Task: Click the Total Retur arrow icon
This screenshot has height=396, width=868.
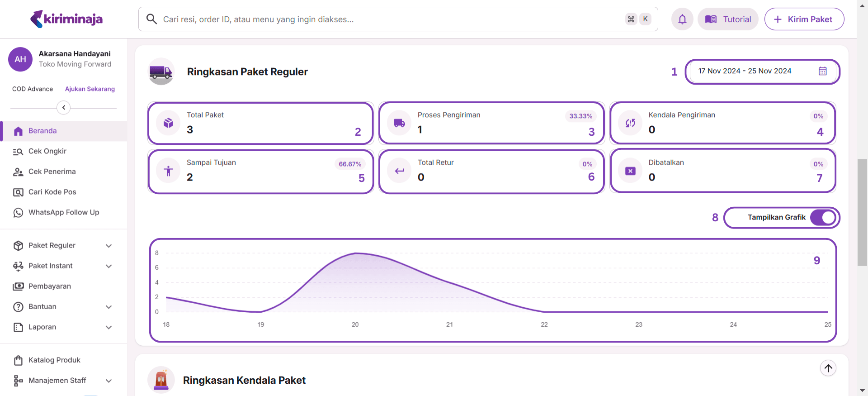Action: [x=399, y=171]
